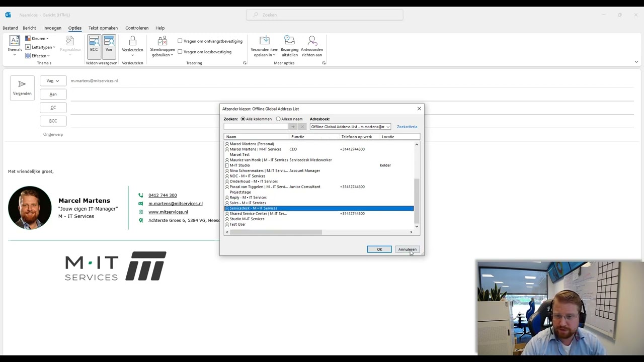Confirm sender with OK button
This screenshot has height=362, width=644.
coord(379,249)
